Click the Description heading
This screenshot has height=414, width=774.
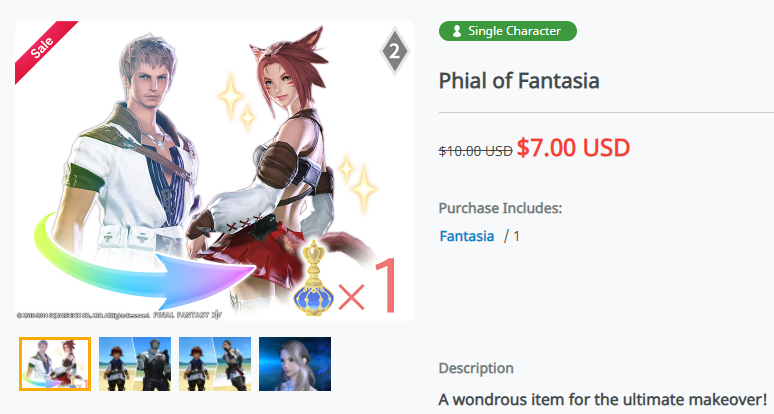click(476, 368)
